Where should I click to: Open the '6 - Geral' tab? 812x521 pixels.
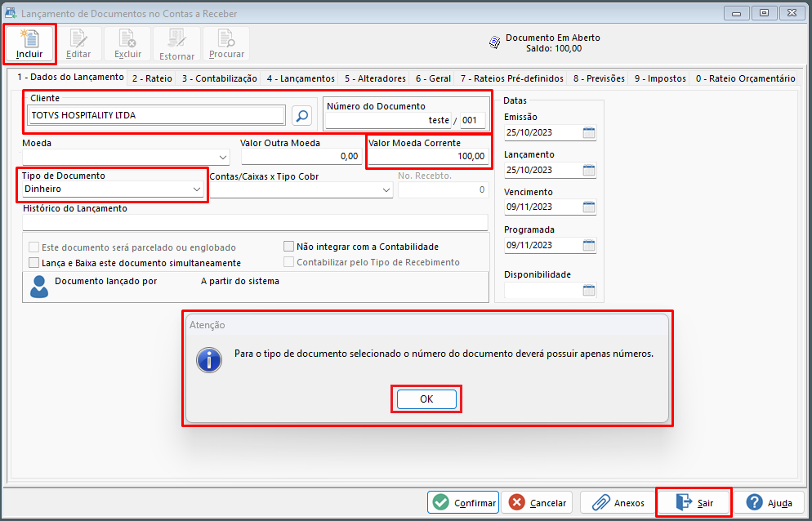[x=433, y=78]
